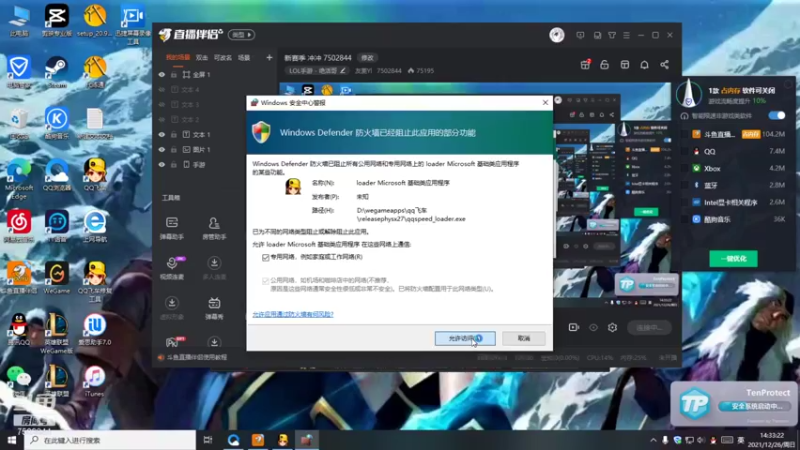This screenshot has height=450, width=800.
Task: Add a new scene with the plus
Action: pos(269,58)
